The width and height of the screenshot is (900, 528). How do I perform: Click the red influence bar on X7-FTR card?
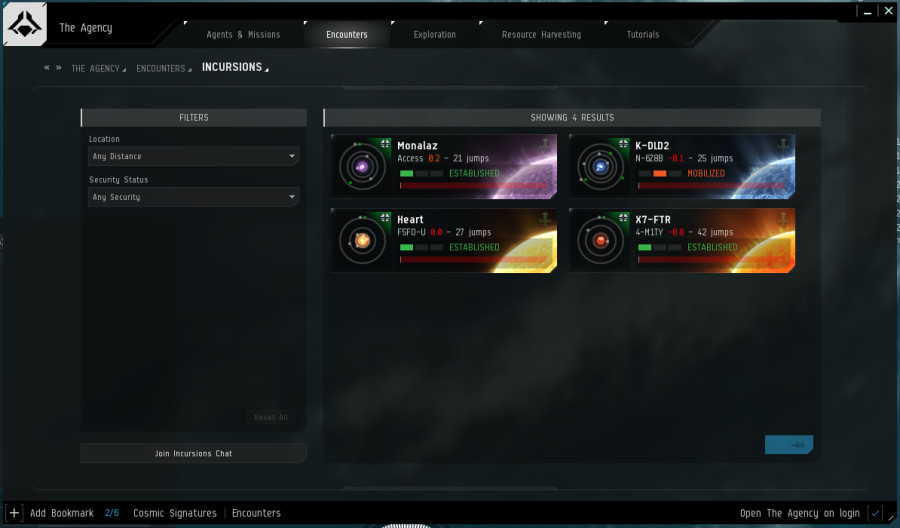click(712, 259)
